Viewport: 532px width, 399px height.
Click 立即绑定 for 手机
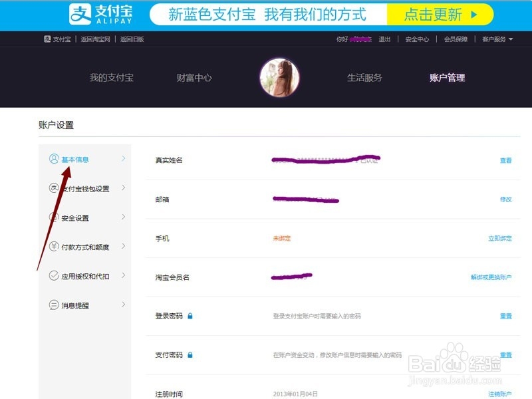click(x=500, y=239)
